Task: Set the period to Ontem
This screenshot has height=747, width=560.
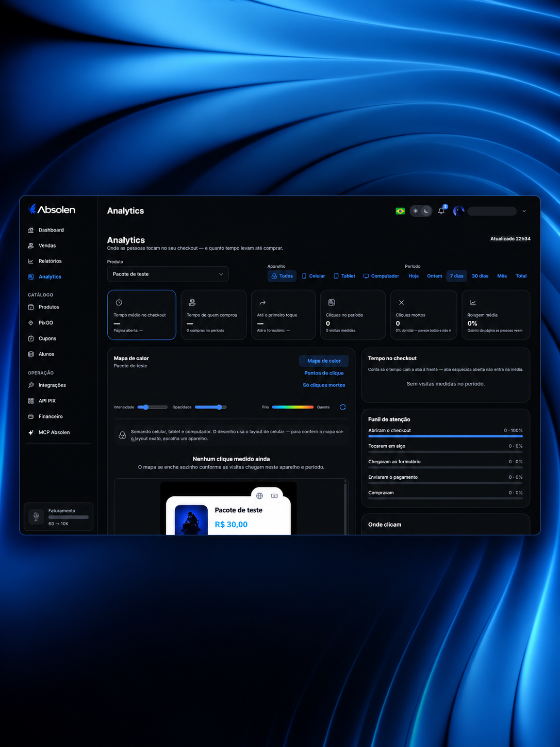Action: tap(435, 276)
